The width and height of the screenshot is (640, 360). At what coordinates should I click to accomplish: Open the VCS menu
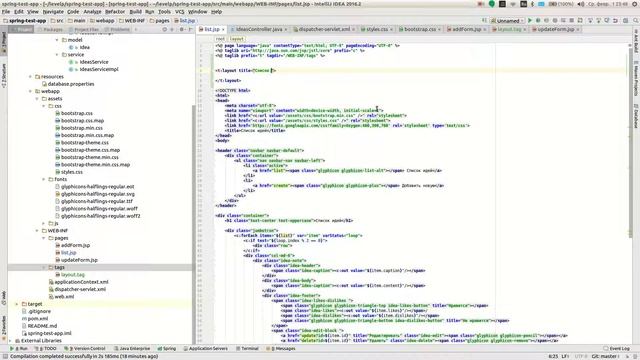[x=180, y=12]
